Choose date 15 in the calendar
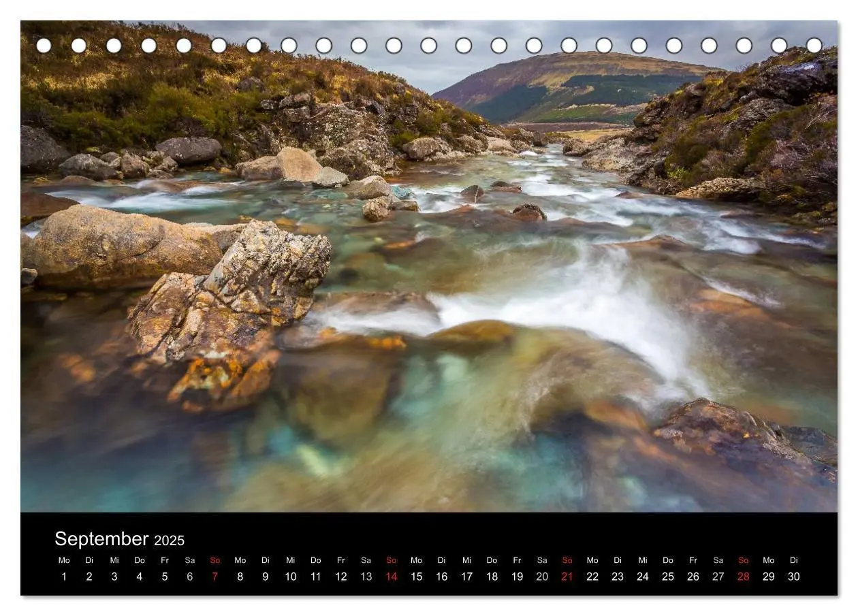Image resolution: width=858 pixels, height=616 pixels. coord(417,577)
